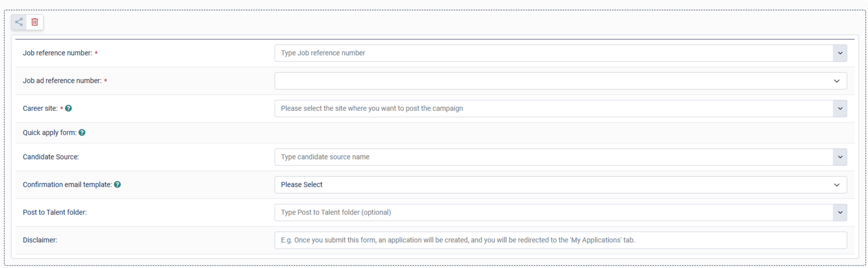The height and width of the screenshot is (268, 868).
Task: Click into the Disclaimer text field
Action: coord(561,240)
